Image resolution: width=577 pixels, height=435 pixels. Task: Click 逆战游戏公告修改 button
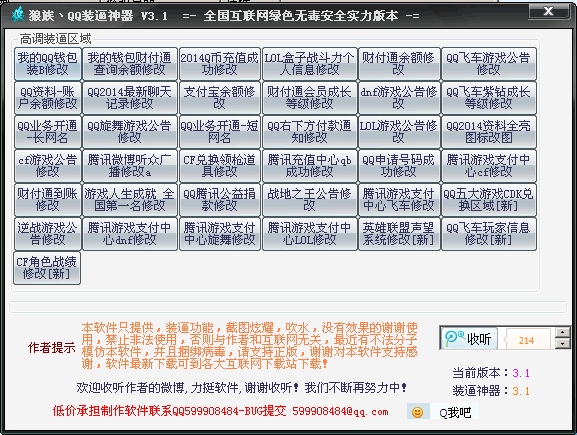click(x=47, y=234)
